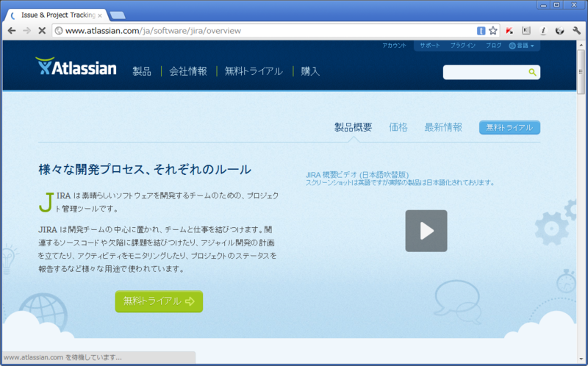Open the 購入 navigation menu
The image size is (588, 366).
pyautogui.click(x=310, y=71)
